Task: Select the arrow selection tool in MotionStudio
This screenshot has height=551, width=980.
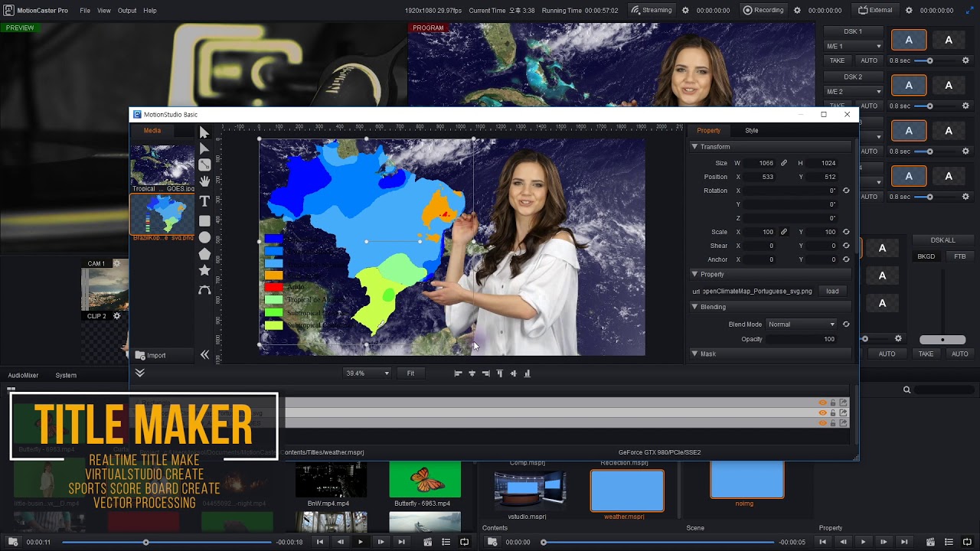Action: pos(204,133)
